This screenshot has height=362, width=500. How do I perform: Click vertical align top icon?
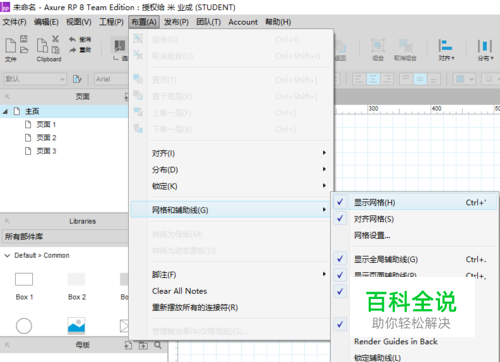click(x=406, y=79)
